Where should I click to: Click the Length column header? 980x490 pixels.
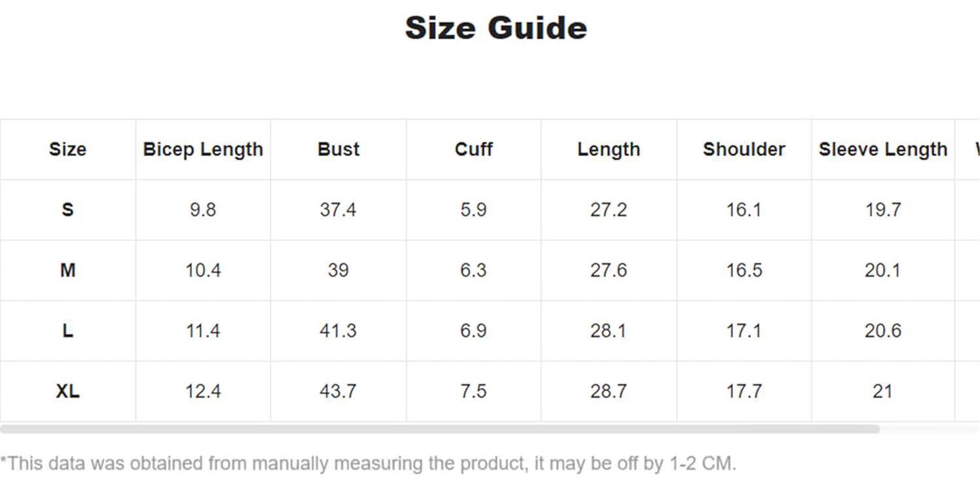pos(609,149)
